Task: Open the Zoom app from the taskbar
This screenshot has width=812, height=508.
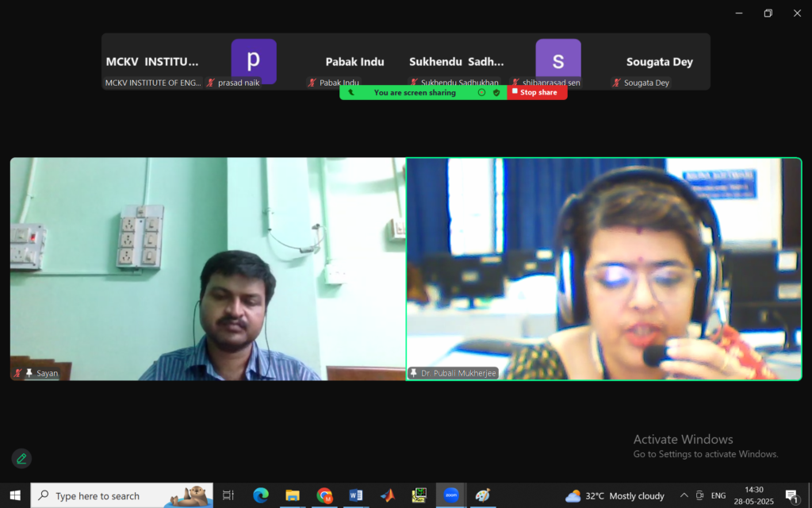Action: (x=451, y=495)
